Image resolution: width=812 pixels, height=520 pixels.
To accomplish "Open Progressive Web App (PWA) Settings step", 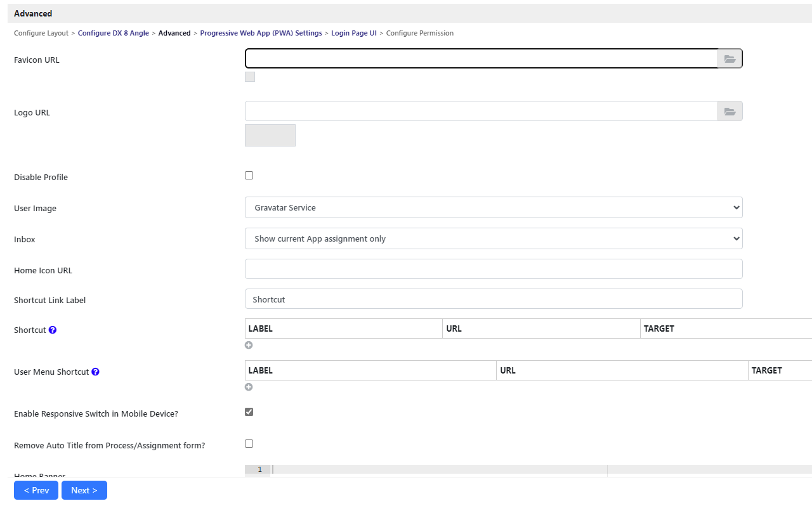I will click(261, 33).
